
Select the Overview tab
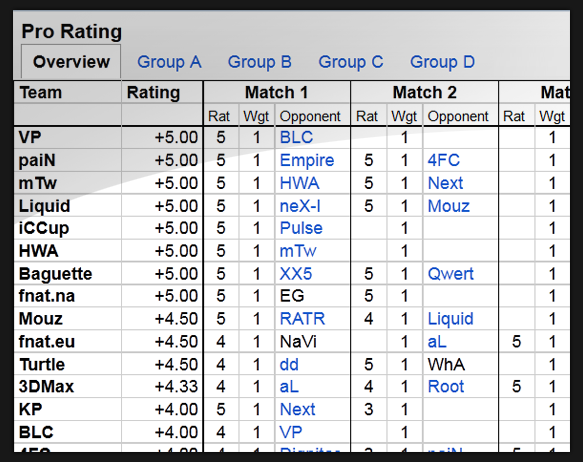[x=71, y=62]
